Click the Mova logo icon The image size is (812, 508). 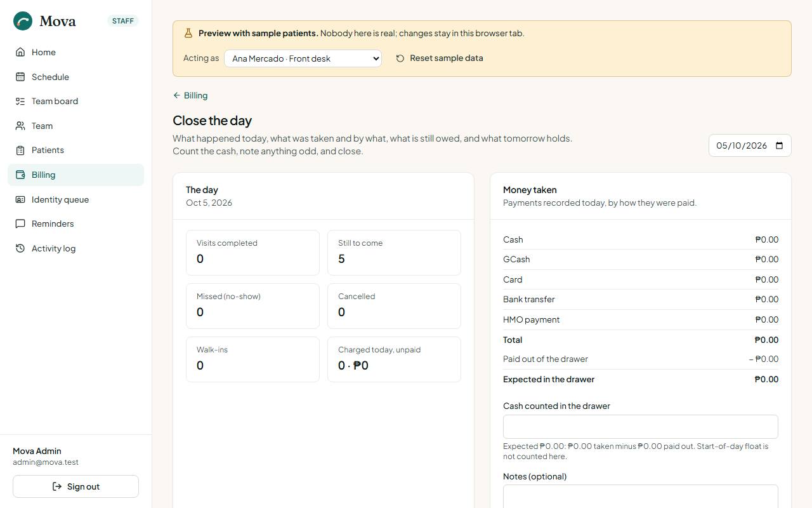coord(23,21)
